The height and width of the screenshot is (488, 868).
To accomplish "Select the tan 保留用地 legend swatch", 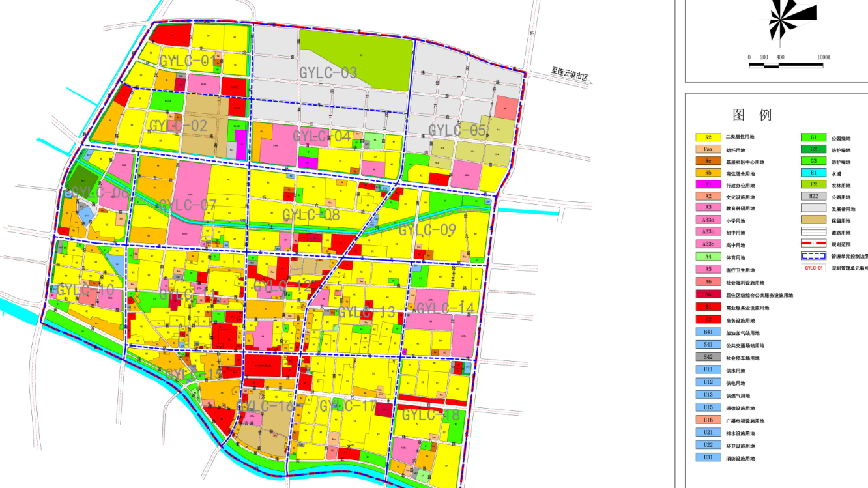I will click(813, 220).
